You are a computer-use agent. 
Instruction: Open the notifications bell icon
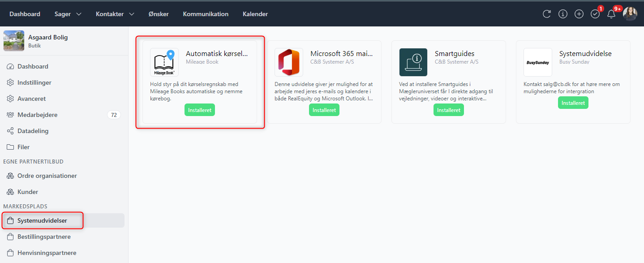pyautogui.click(x=611, y=14)
